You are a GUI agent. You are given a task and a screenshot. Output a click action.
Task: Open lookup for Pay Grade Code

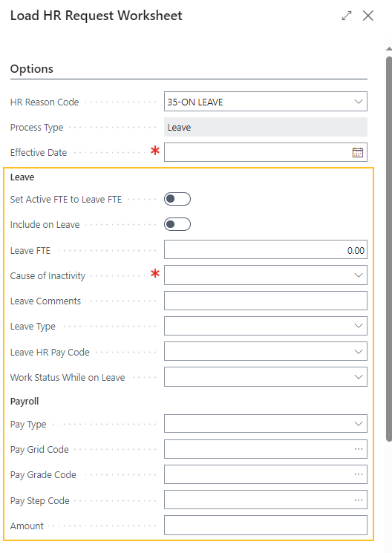[359, 474]
